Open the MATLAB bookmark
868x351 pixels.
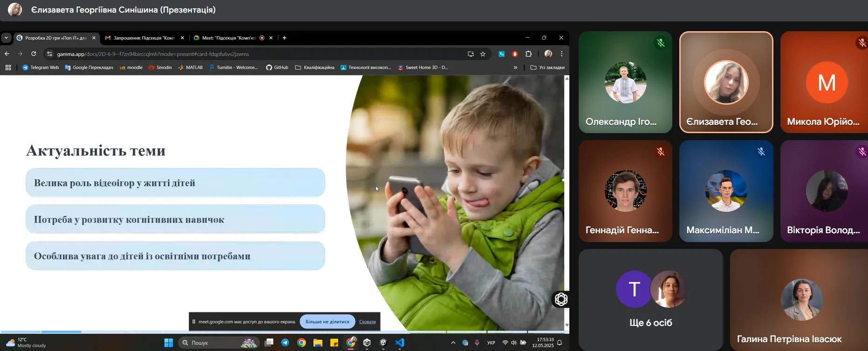point(190,67)
